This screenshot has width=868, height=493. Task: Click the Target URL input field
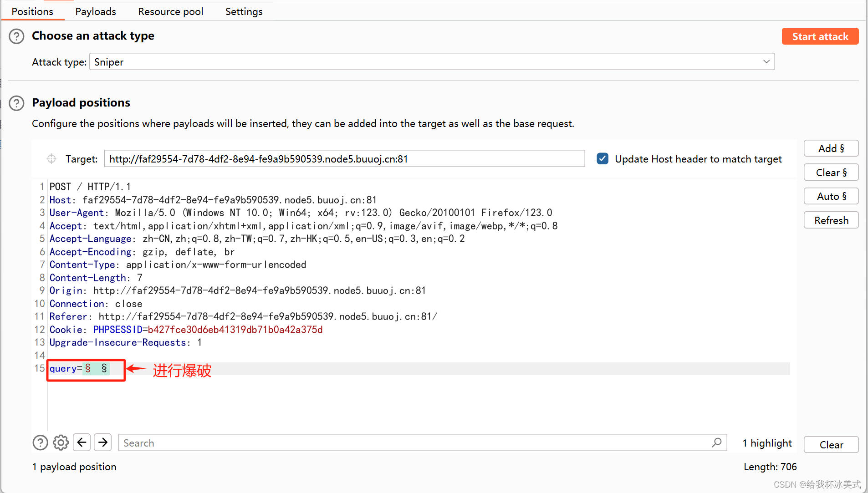click(344, 159)
